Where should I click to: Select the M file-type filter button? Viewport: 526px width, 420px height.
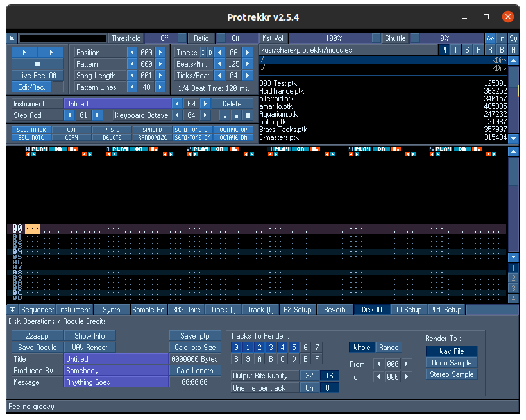(x=444, y=50)
